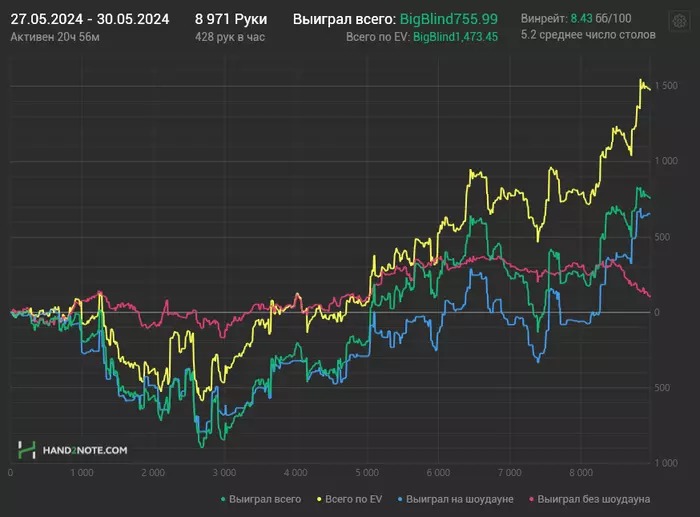Click the green legend dot for Выиграл всего
This screenshot has height=517, width=700.
click(223, 499)
